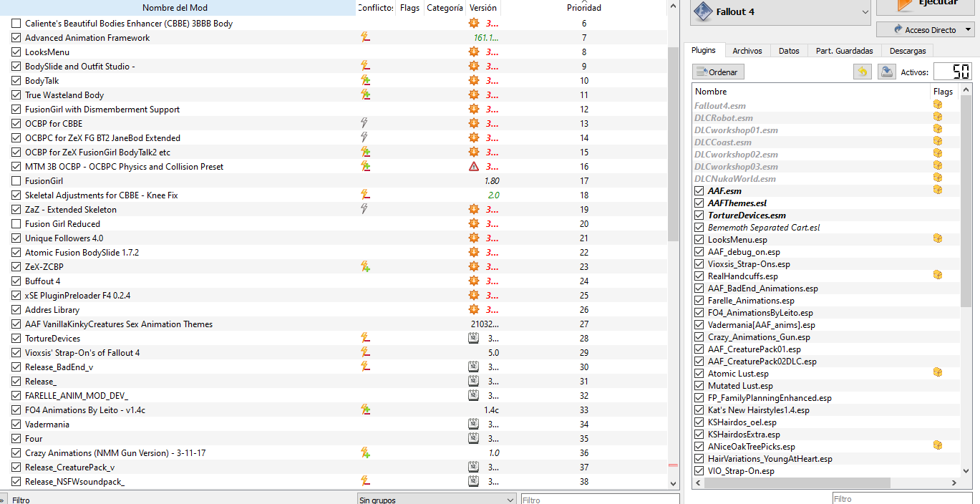Select the Atomic Fusion BodySlide 1.7.2 row
980x504 pixels.
333,252
